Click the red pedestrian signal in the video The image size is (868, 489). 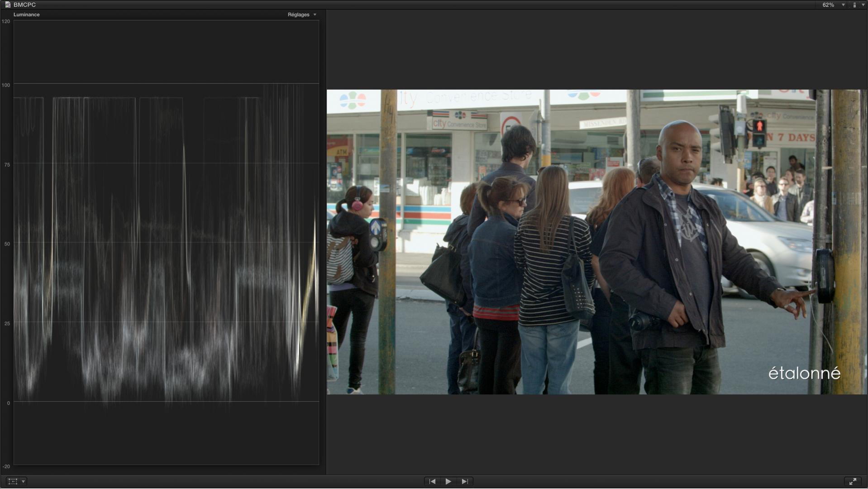[x=759, y=125]
